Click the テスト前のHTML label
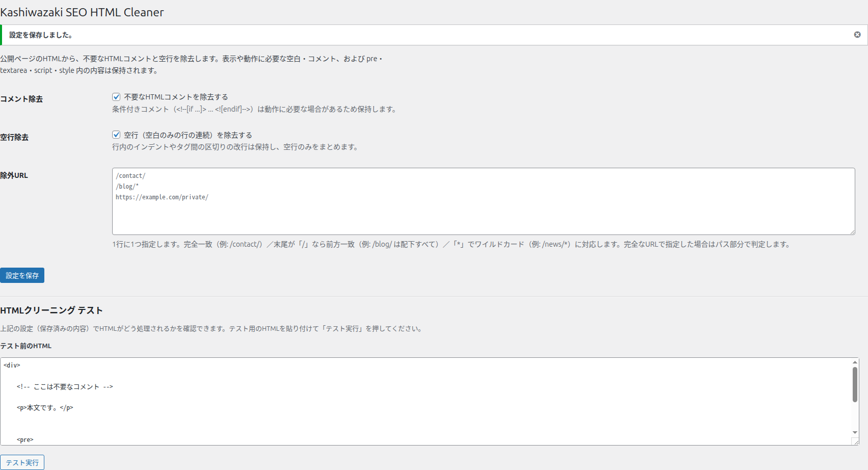The width and height of the screenshot is (868, 470). (26, 346)
